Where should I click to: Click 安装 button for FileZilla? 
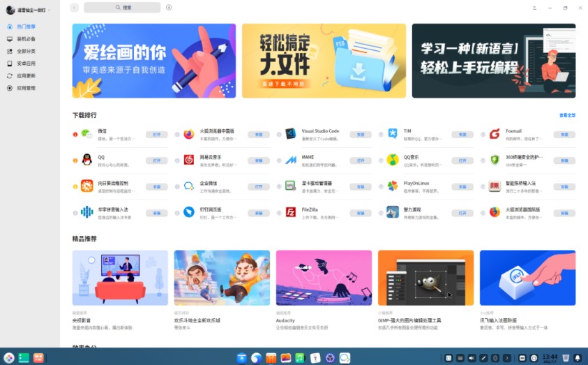[x=361, y=213]
